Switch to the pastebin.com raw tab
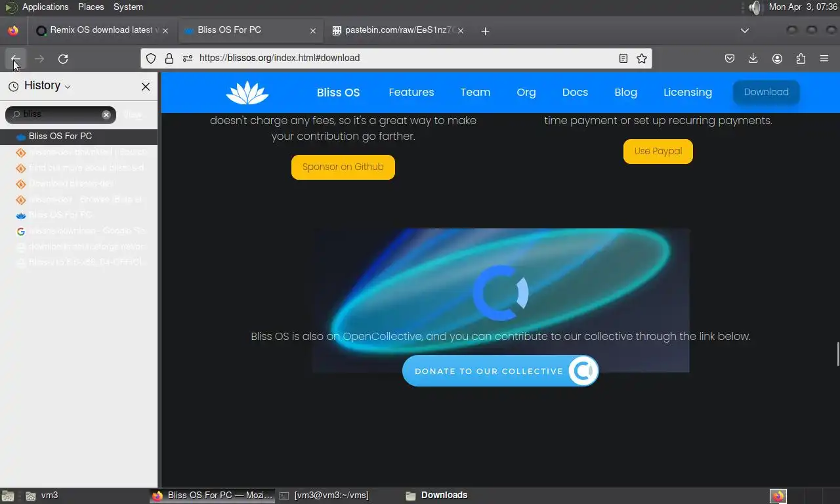The image size is (840, 504). (x=399, y=30)
